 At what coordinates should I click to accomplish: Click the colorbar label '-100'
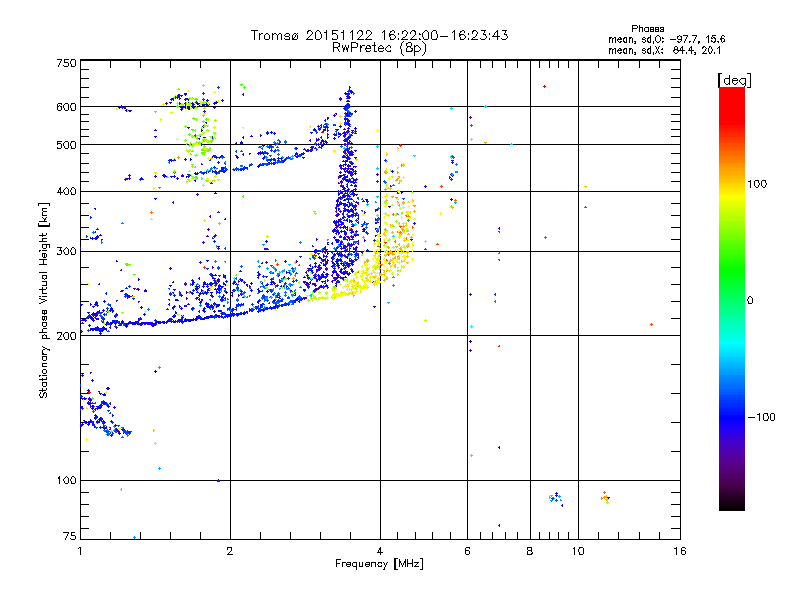tap(762, 417)
